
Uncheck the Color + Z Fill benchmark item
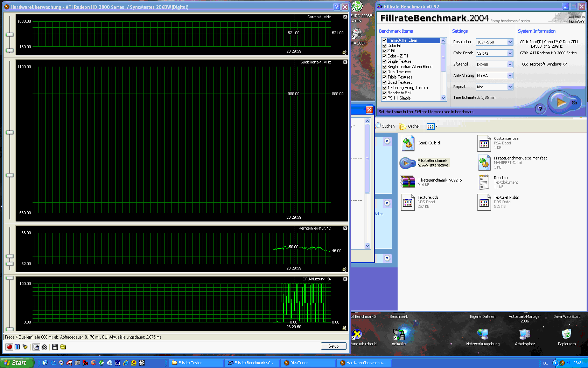pyautogui.click(x=384, y=56)
